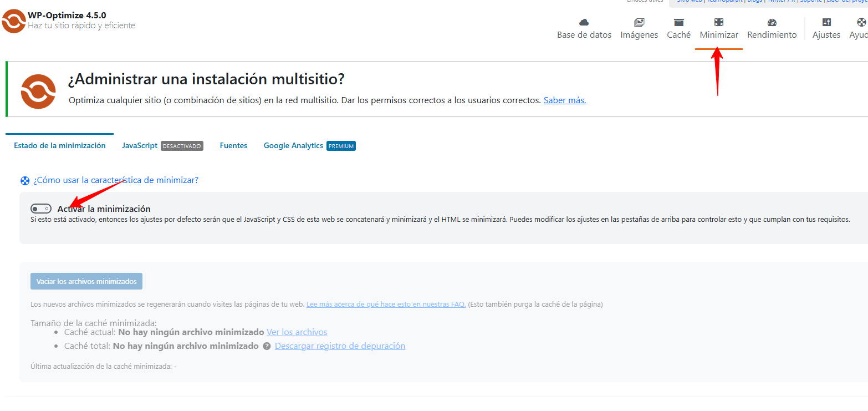Click the Ayuda lifebuoy icon in navigation
The width and height of the screenshot is (868, 411).
tap(861, 23)
